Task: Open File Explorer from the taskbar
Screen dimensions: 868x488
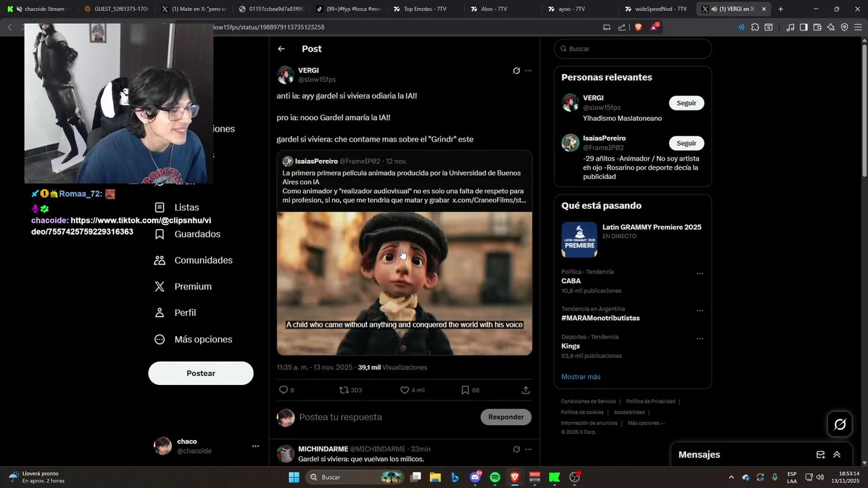Action: [x=435, y=477]
